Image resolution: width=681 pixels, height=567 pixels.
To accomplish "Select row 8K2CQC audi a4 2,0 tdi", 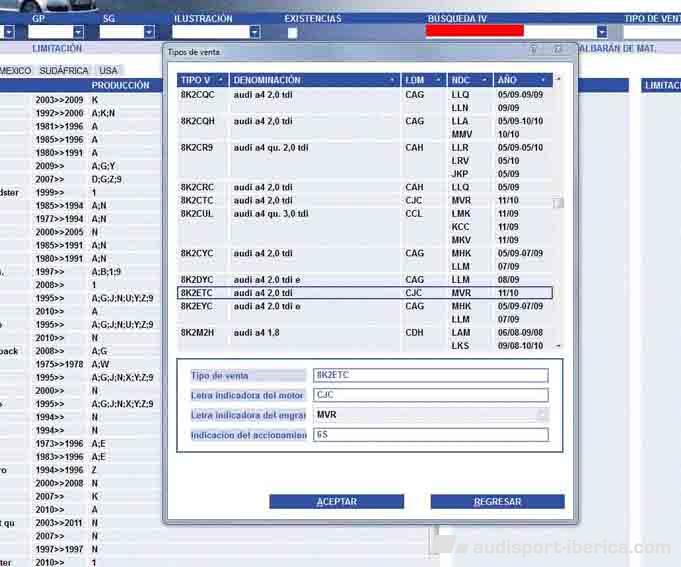I will point(364,95).
